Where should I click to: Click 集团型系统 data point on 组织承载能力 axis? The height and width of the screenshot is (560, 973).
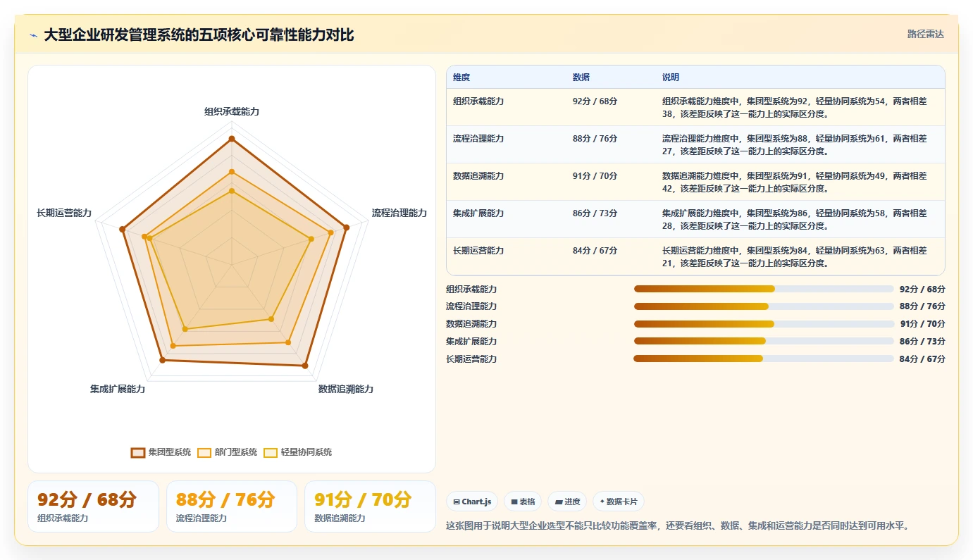click(x=231, y=139)
